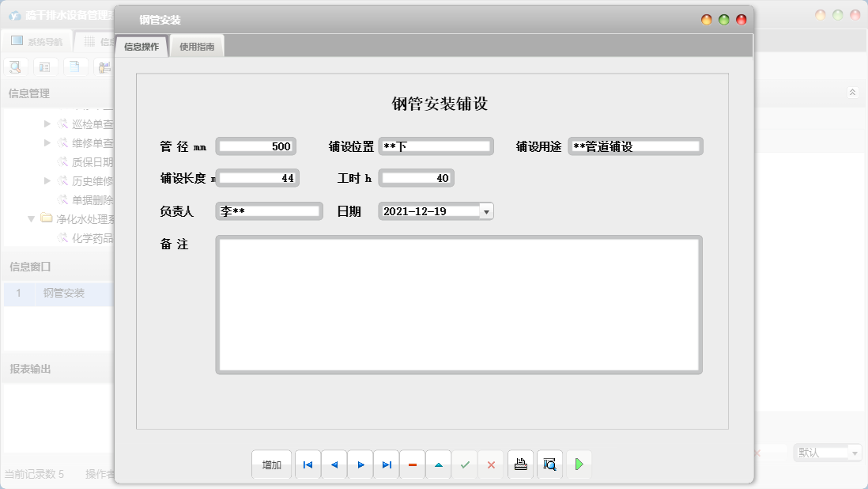Screen dimensions: 868x489
Task: Jump to the last record
Action: pos(386,464)
